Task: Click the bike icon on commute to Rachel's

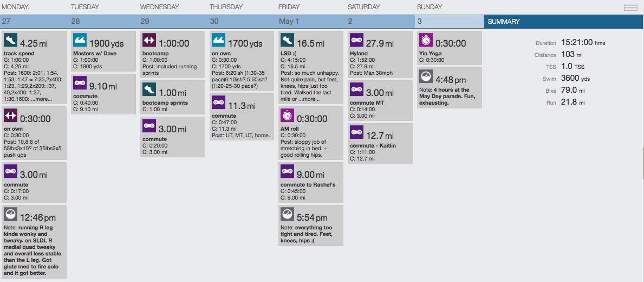Action: click(x=287, y=171)
